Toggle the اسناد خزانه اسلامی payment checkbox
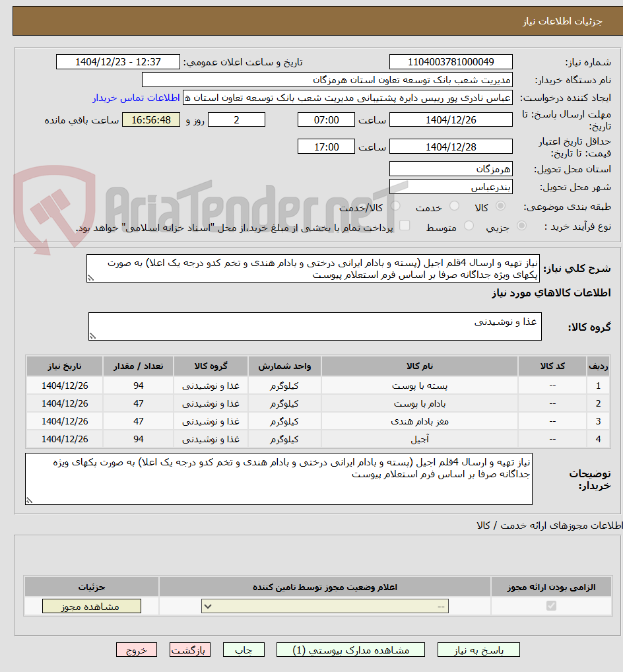The image size is (623, 672). 404,225
